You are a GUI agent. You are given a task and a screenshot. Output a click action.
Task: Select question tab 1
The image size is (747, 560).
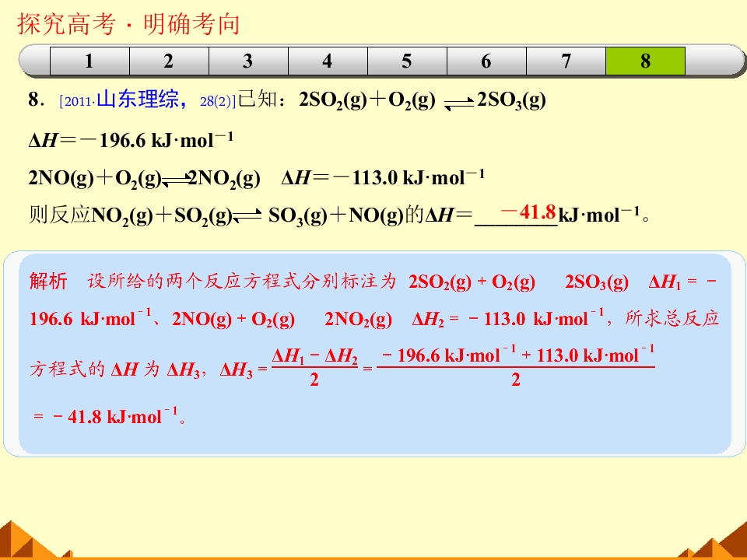point(89,61)
